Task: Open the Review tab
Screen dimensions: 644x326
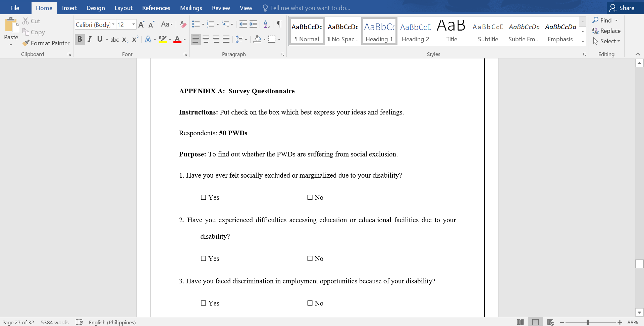Action: tap(221, 8)
